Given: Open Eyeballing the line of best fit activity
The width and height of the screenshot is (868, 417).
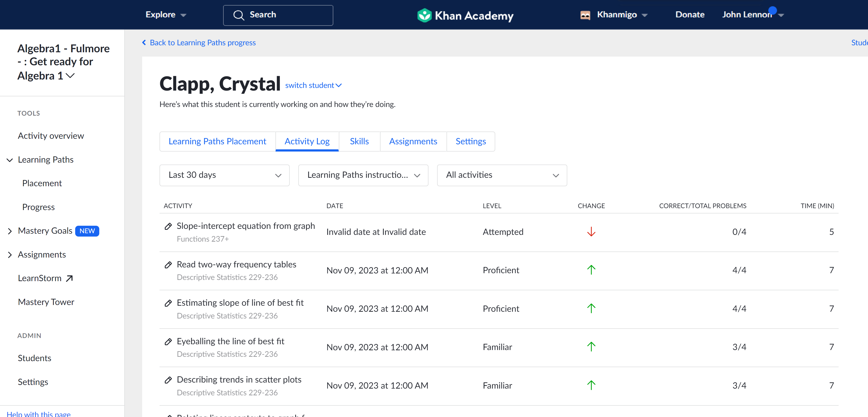Looking at the screenshot, I should pos(230,342).
